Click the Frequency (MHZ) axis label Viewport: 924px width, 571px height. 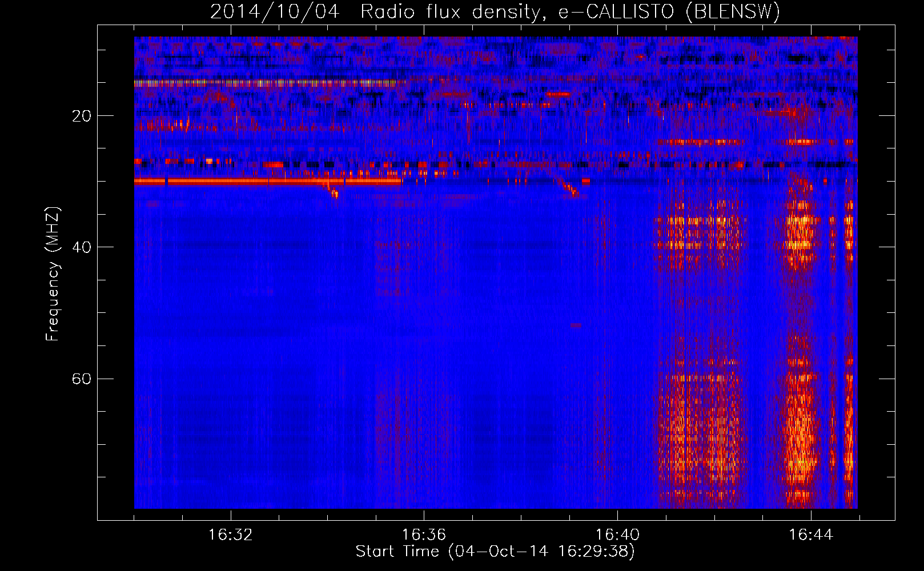click(53, 274)
